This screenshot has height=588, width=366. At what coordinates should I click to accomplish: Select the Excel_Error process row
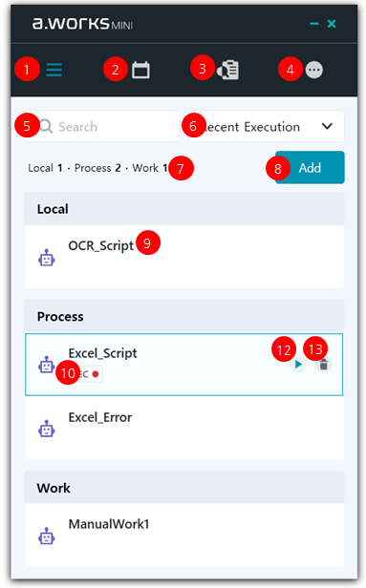tap(183, 428)
